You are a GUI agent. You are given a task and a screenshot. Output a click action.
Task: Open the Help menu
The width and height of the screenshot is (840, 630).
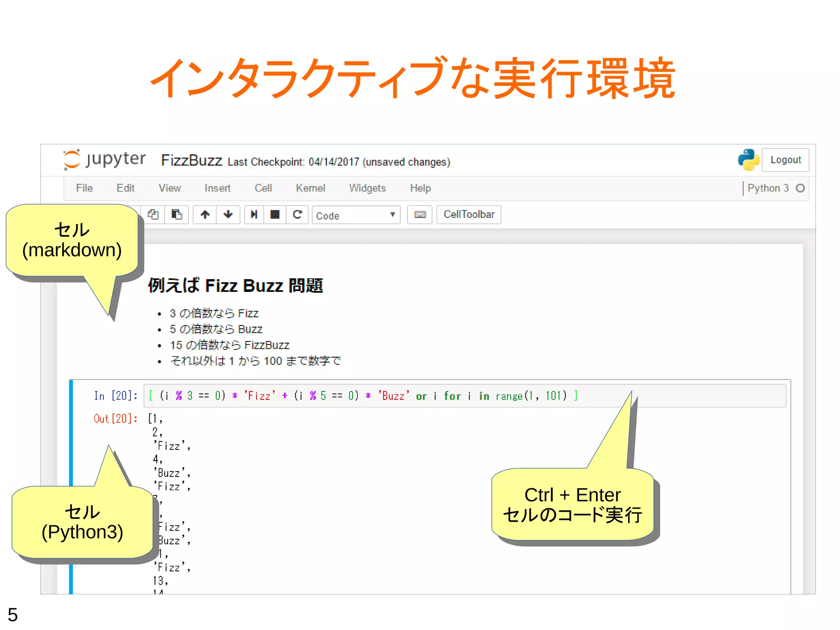[420, 188]
